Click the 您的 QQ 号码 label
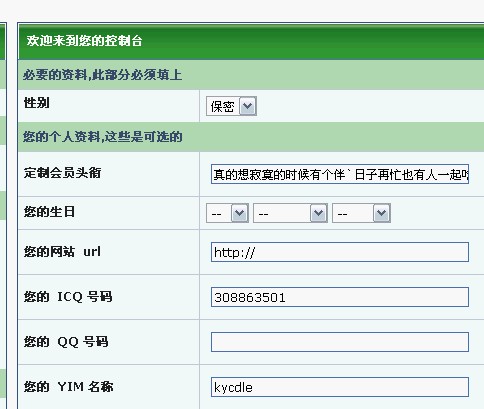Viewport: 484px width, 409px height. pyautogui.click(x=66, y=342)
